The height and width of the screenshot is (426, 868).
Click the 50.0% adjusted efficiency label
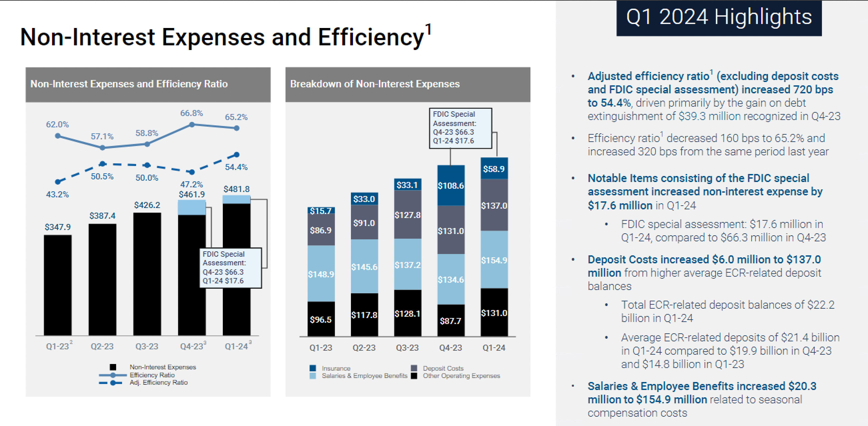coord(147,178)
